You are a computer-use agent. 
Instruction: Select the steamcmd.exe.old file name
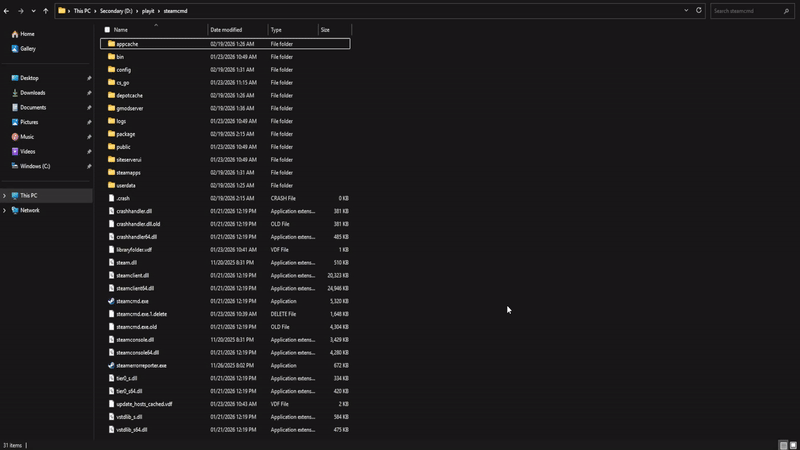point(137,327)
